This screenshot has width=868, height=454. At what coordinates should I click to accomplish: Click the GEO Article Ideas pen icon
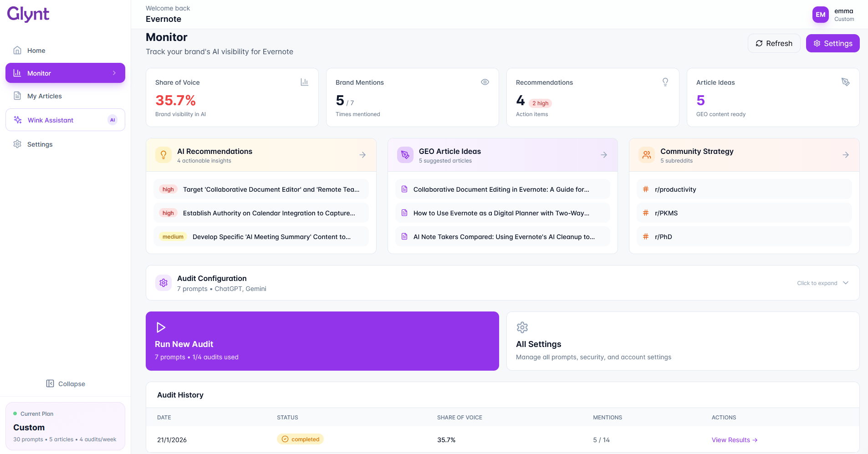tap(405, 155)
